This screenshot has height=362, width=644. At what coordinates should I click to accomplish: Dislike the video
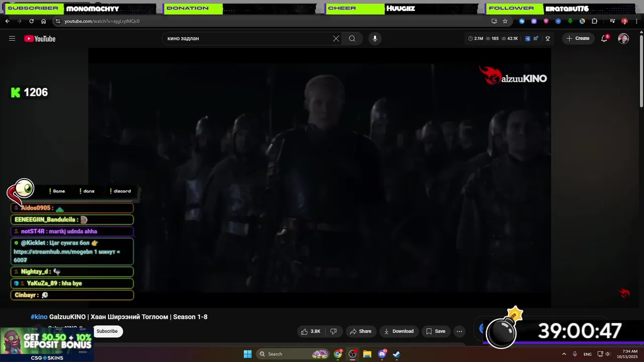point(333,331)
